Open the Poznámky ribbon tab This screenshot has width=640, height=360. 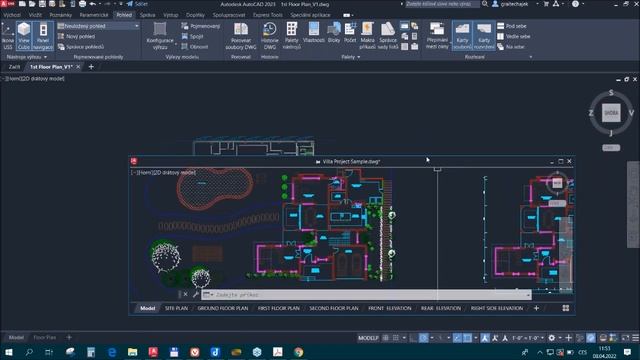click(x=60, y=15)
